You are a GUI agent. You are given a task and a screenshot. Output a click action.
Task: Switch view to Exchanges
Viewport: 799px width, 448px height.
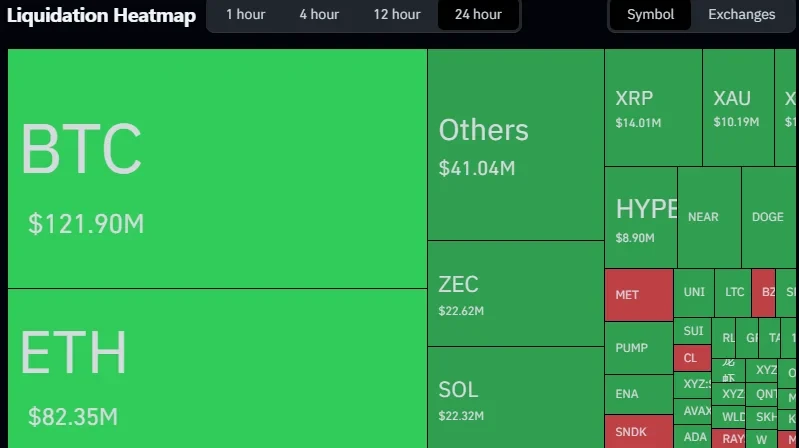click(741, 14)
